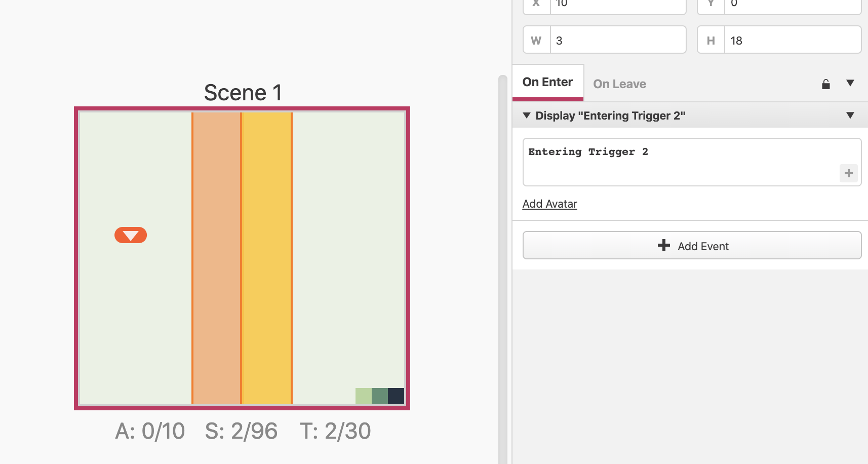868x464 pixels.
Task: Open the dropdown arrow next to the lock icon
Action: [x=851, y=84]
